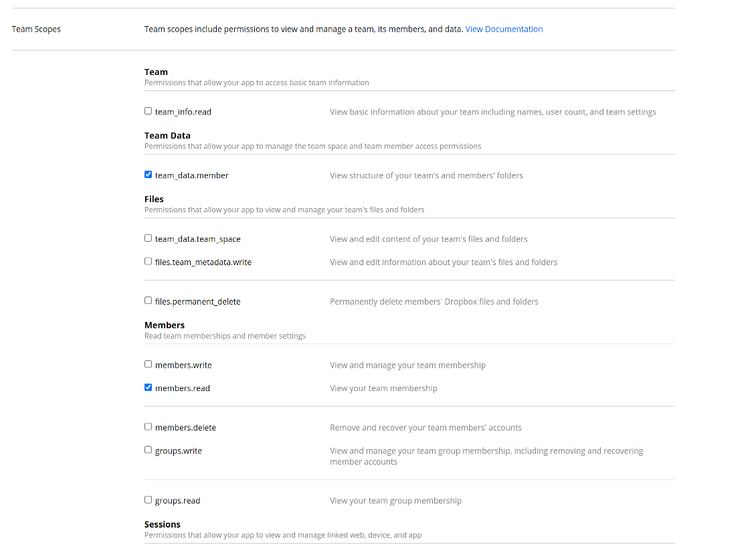
Task: Open the View Documentation link
Action: coord(504,29)
